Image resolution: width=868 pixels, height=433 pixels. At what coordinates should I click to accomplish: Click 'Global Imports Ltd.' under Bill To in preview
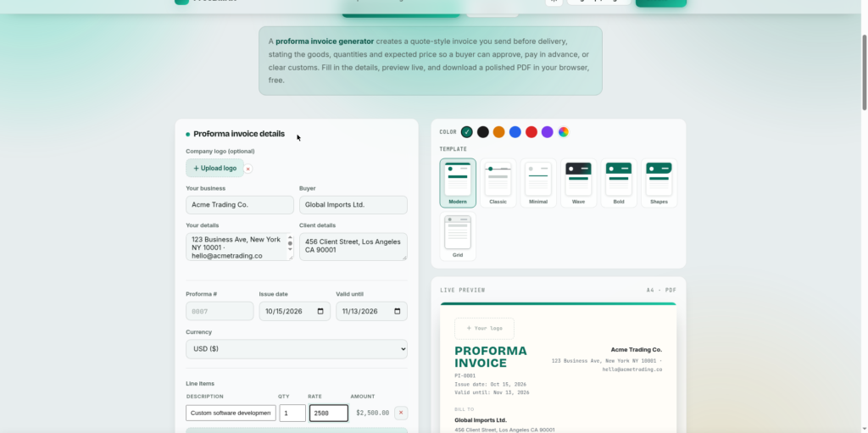481,420
